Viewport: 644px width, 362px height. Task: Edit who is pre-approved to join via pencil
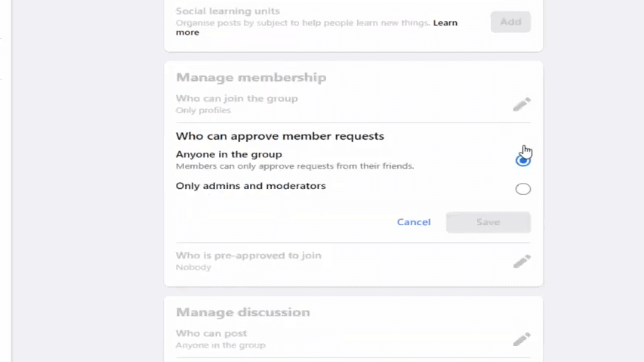[522, 261]
